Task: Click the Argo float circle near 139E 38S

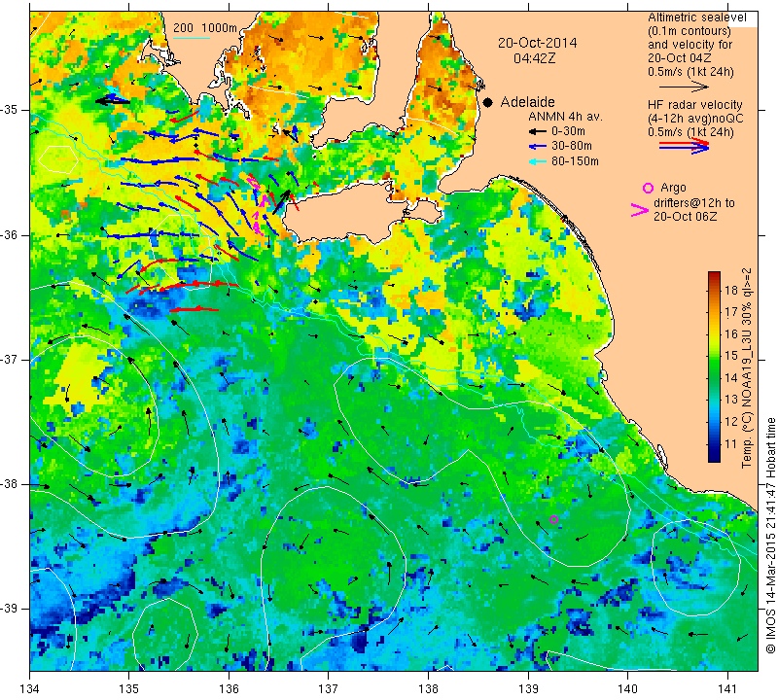Action: 553,520
